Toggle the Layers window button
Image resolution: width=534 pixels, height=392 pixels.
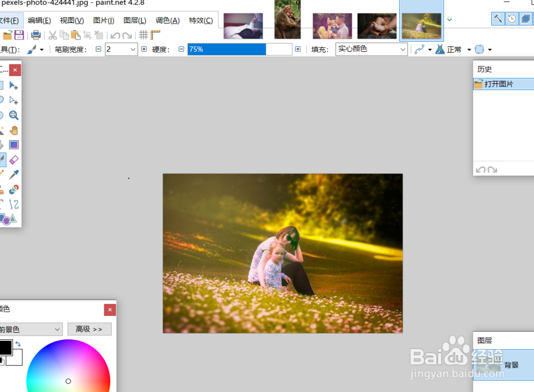point(525,19)
